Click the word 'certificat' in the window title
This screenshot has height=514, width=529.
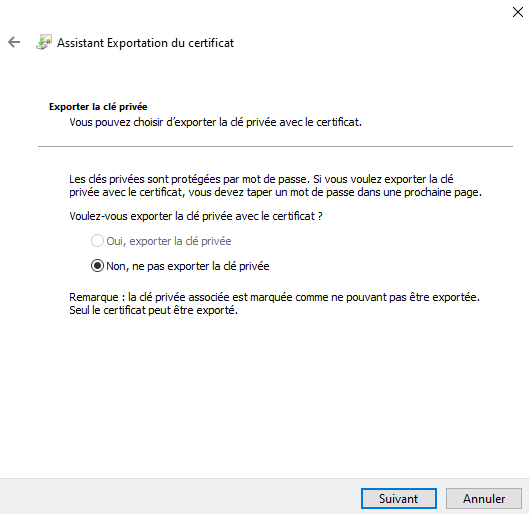point(211,43)
